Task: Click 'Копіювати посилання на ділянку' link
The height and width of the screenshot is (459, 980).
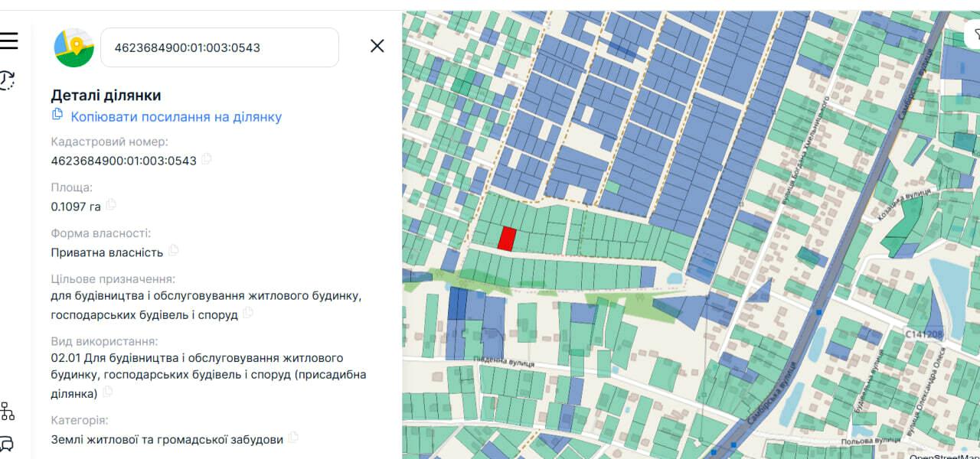Action: [x=176, y=117]
